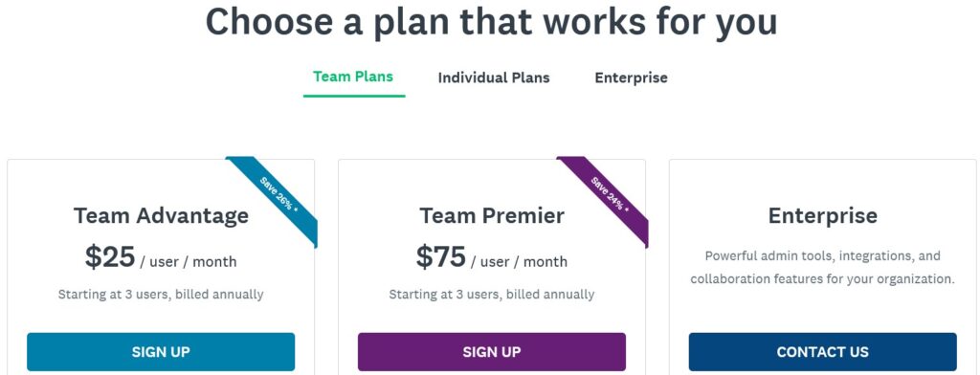
Task: Click the Team Advantage plan title
Action: pyautogui.click(x=161, y=215)
